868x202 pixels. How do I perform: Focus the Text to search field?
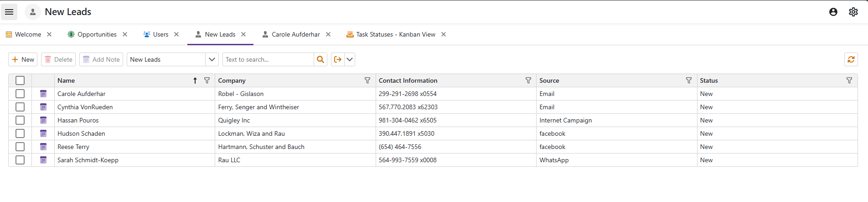[268, 59]
